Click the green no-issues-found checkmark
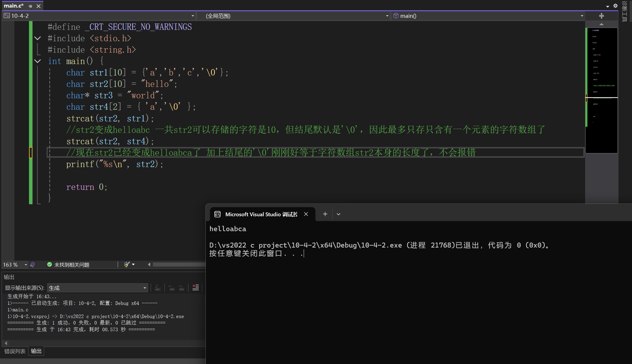The image size is (632, 364). click(x=49, y=265)
